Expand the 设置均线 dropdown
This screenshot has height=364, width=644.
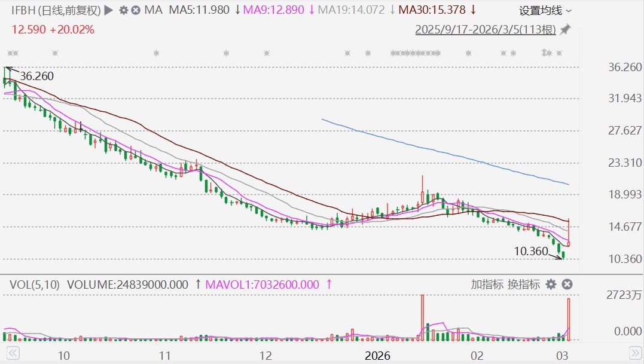(x=545, y=11)
